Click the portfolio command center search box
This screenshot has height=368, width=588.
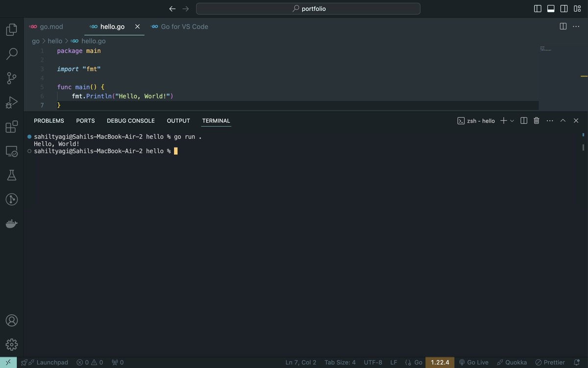point(308,9)
